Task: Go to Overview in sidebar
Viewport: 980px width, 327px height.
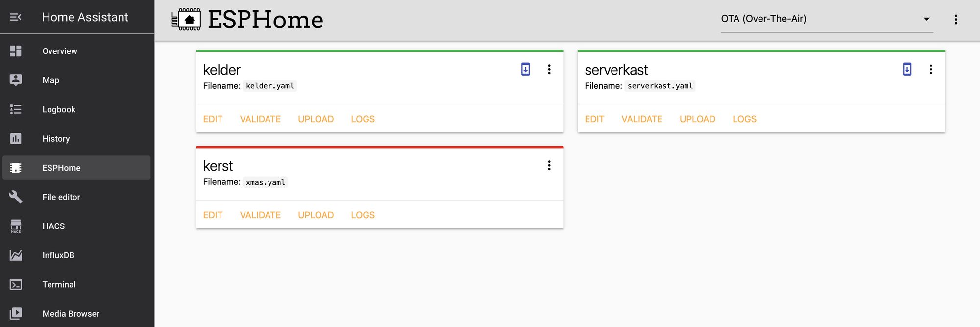Action: click(x=59, y=51)
